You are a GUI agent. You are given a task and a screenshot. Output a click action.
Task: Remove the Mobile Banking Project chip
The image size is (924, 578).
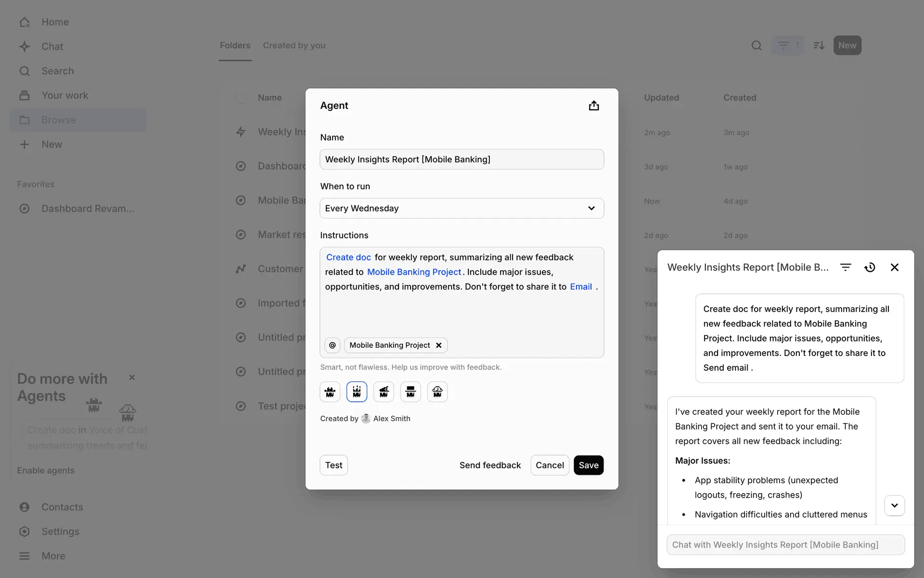438,345
